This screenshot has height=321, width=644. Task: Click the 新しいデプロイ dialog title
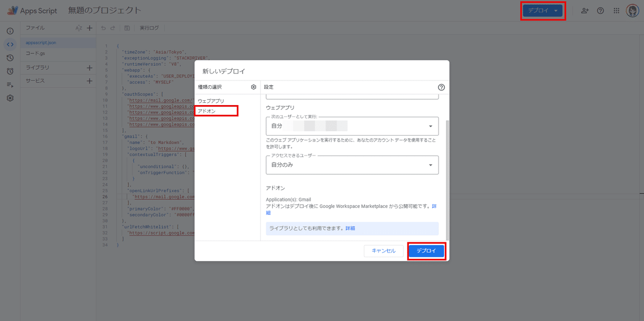click(x=224, y=71)
